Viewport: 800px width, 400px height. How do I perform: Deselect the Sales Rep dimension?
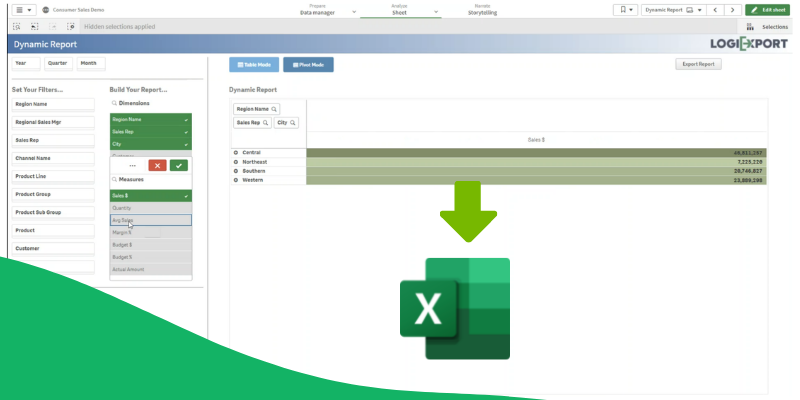pyautogui.click(x=150, y=131)
